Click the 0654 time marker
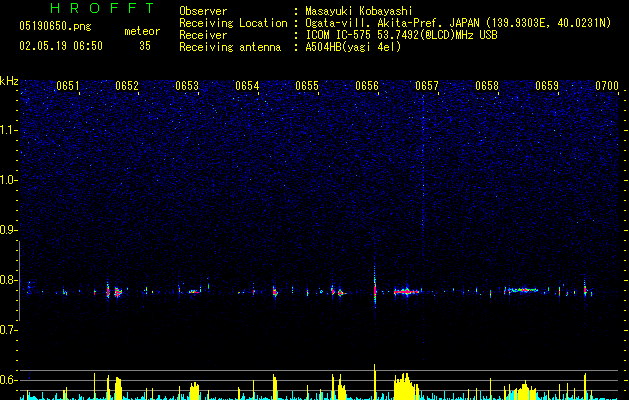629x400 pixels. click(x=247, y=86)
